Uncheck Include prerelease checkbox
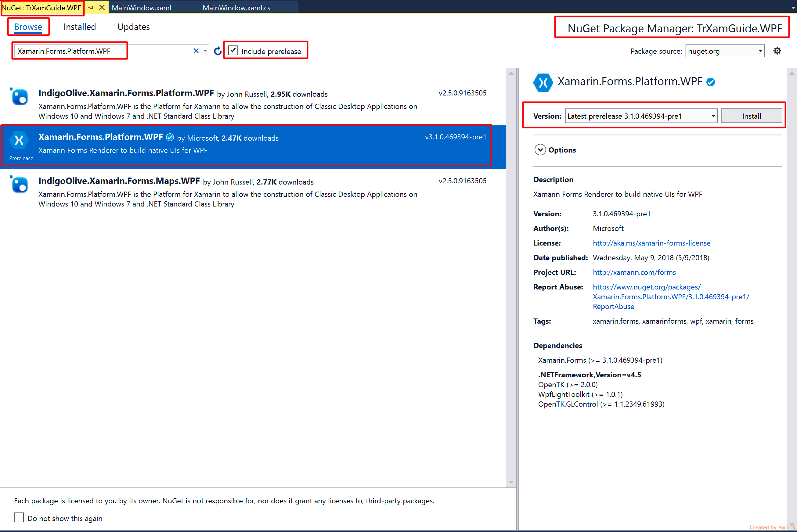The image size is (797, 532). pos(233,51)
